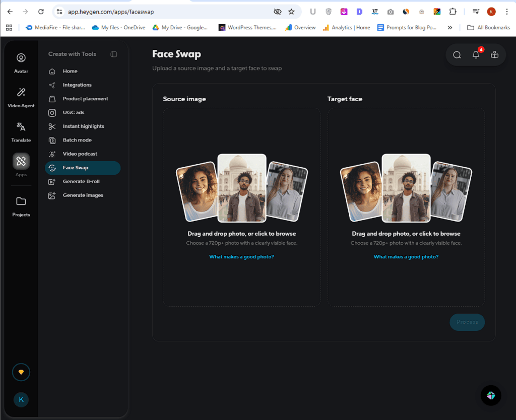
Task: Open Batch mode tool
Action: click(x=83, y=140)
